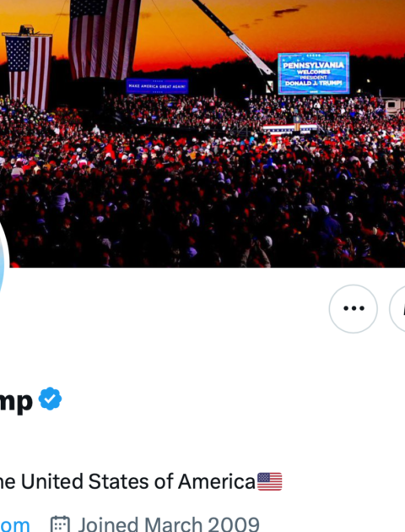Screen dimensions: 405x532
Task: Click the large hanging American flag
Action: 105,39
